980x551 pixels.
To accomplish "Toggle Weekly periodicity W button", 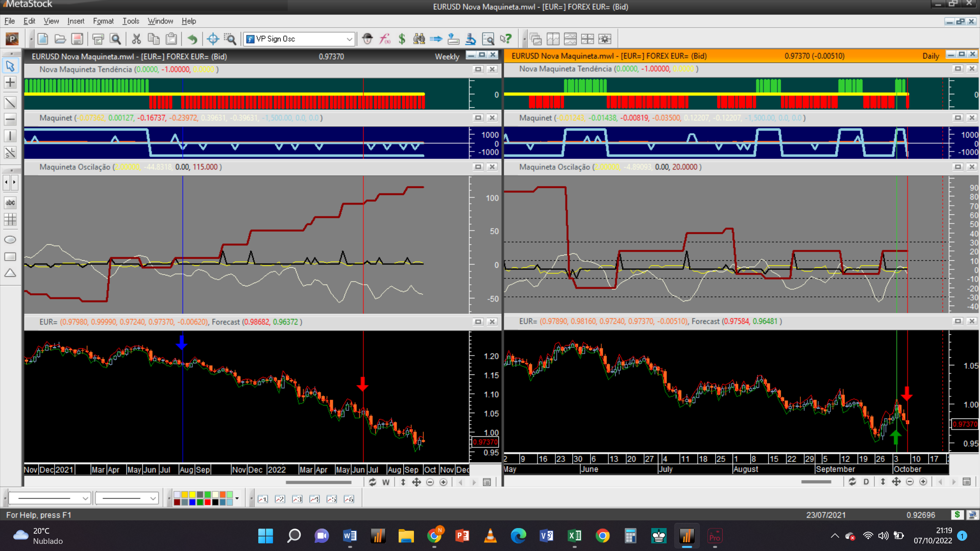I will (386, 482).
